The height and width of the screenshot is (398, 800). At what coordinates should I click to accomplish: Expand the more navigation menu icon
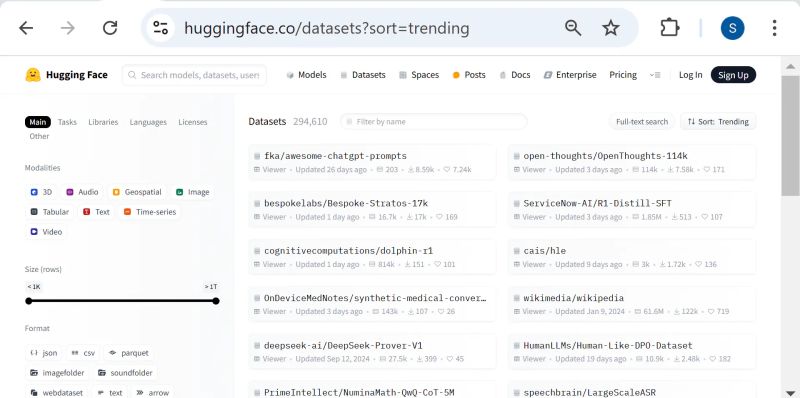(x=655, y=75)
